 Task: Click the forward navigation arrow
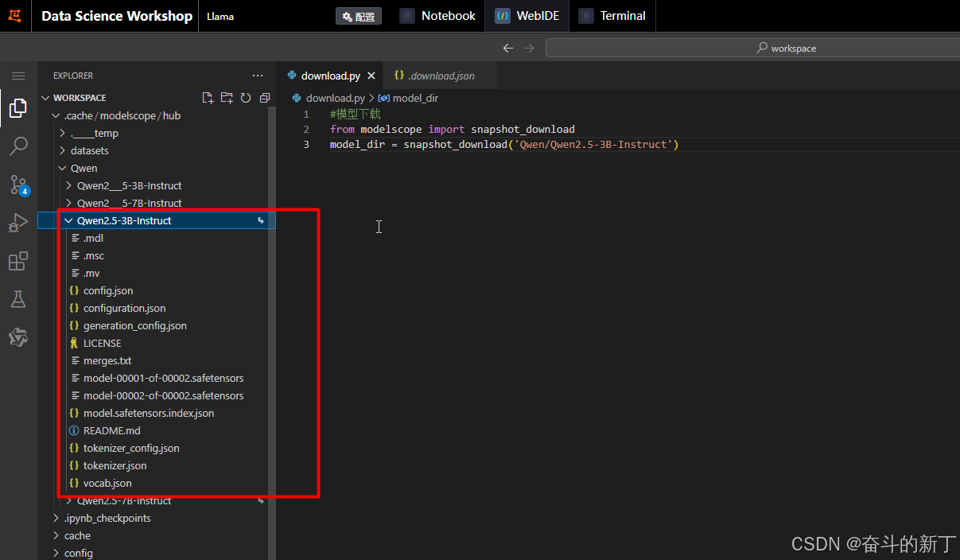click(529, 48)
